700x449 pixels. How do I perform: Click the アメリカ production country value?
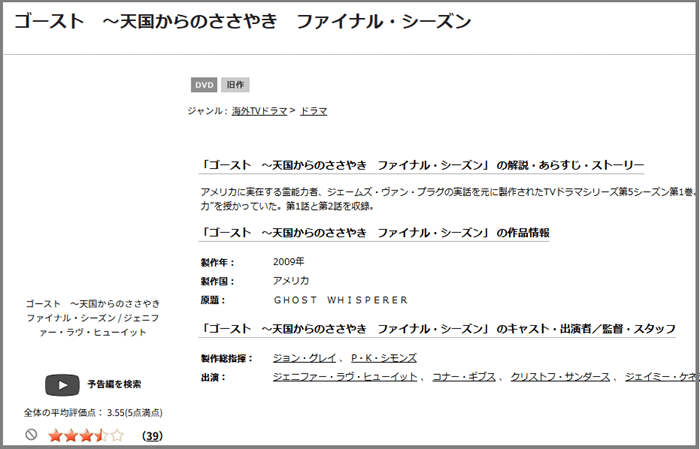[x=291, y=281]
